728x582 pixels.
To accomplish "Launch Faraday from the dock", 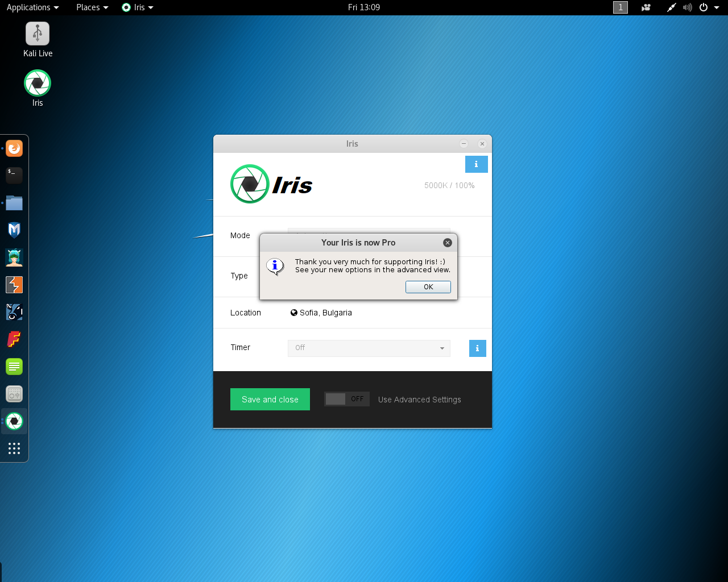I will coord(14,339).
